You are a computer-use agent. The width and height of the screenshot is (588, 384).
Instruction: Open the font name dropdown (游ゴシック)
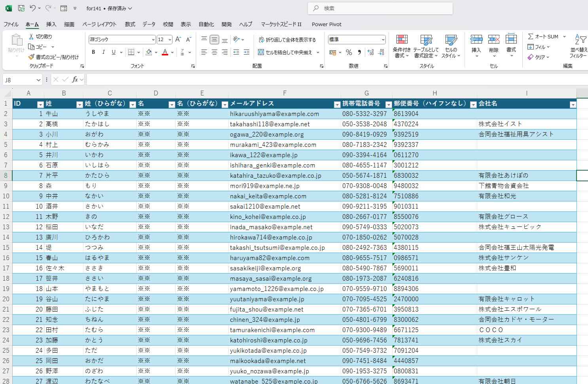click(x=153, y=40)
